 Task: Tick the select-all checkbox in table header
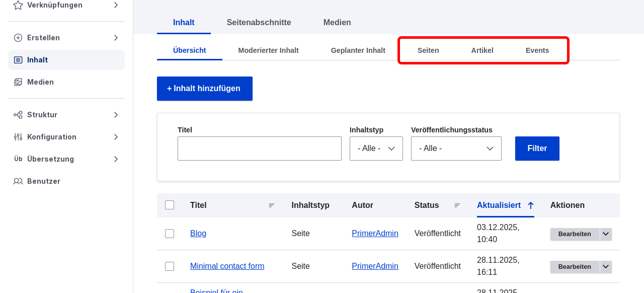pyautogui.click(x=170, y=205)
